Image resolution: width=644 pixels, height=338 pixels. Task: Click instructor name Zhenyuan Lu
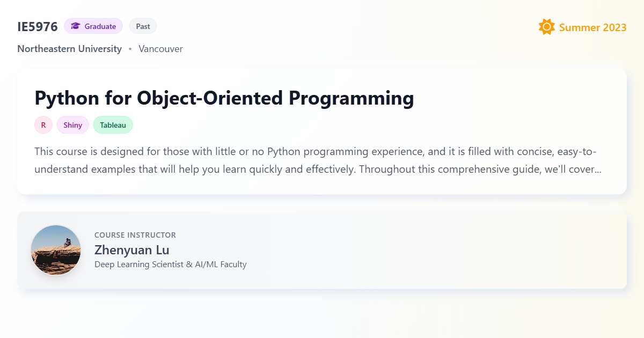point(131,250)
